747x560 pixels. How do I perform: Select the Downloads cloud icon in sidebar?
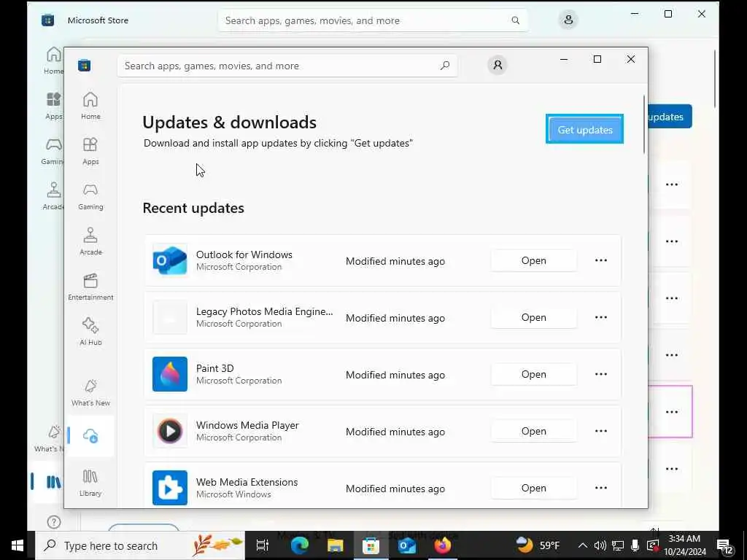click(90, 436)
